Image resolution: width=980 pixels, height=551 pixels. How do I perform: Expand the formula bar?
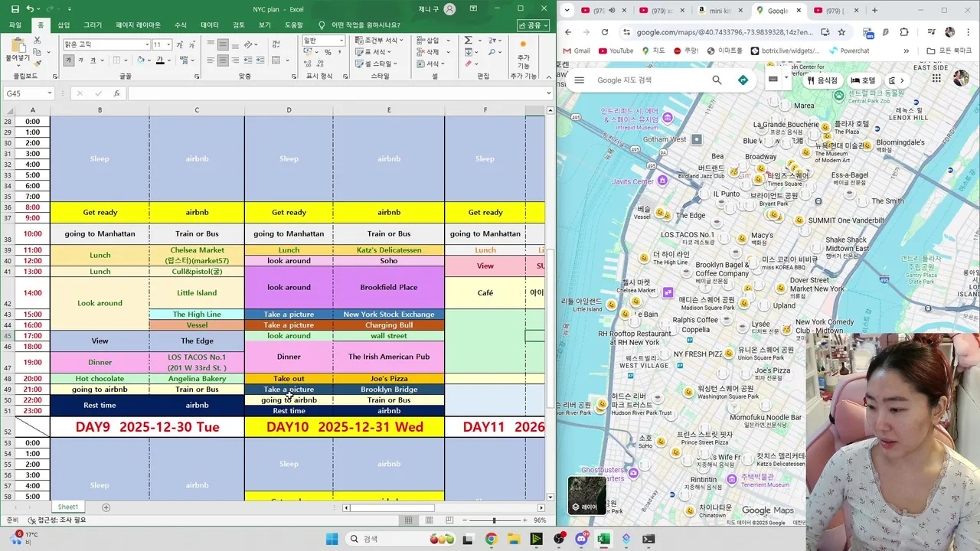(548, 93)
